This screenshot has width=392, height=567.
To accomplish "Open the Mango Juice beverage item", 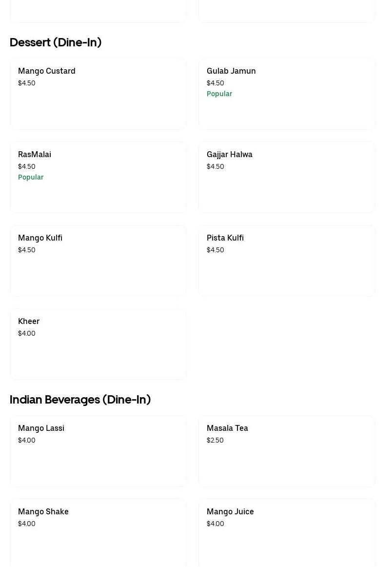I will [x=287, y=532].
